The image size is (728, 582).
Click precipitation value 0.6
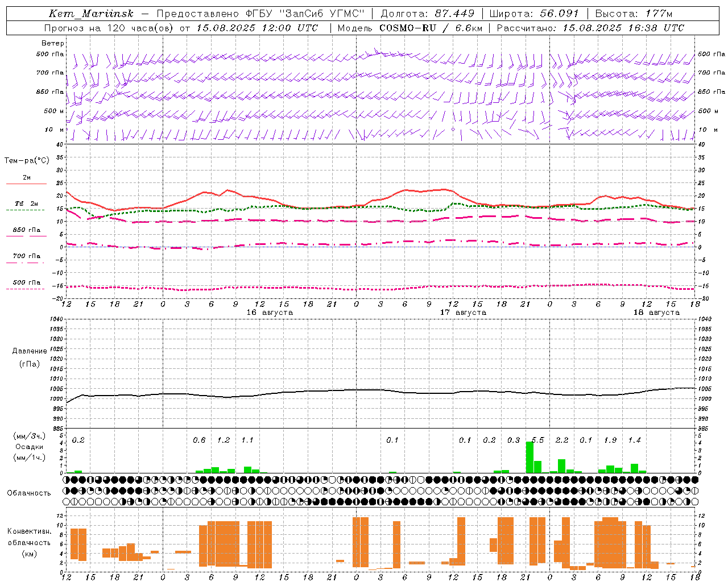click(199, 440)
